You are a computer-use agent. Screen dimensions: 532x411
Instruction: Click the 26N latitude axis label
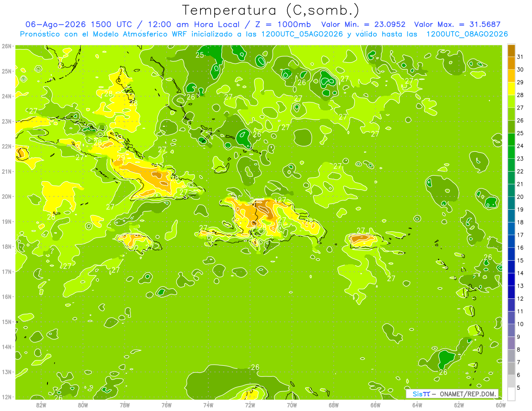tap(6, 46)
